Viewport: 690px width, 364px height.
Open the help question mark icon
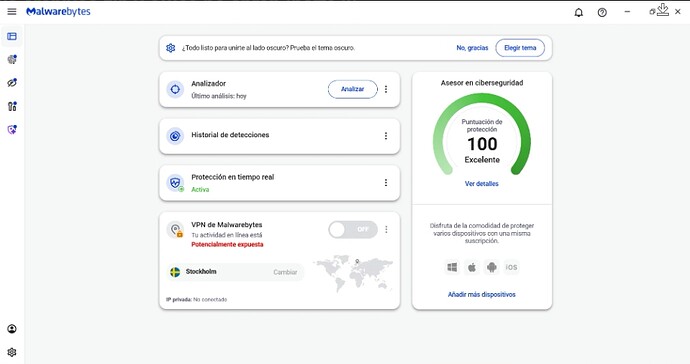[602, 12]
